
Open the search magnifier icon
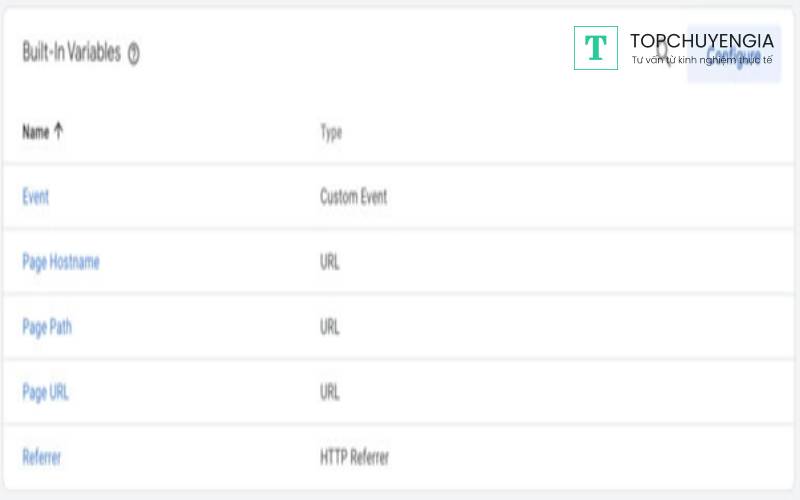coord(662,52)
